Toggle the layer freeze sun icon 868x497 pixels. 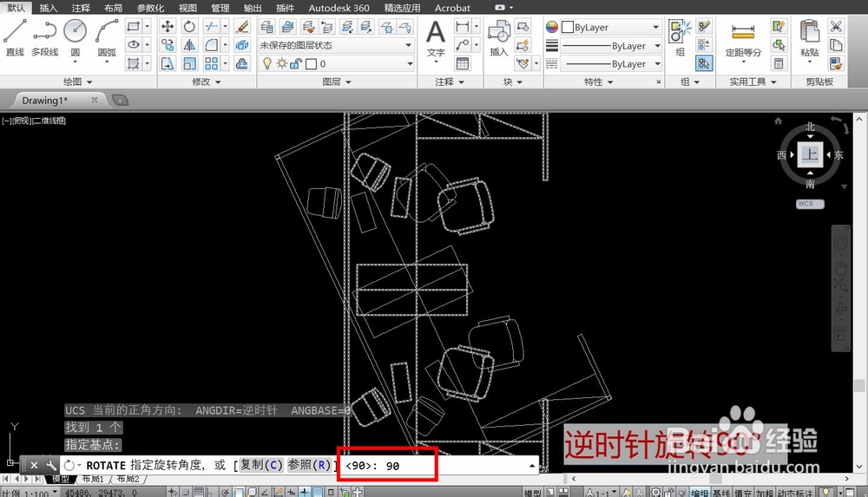click(282, 63)
